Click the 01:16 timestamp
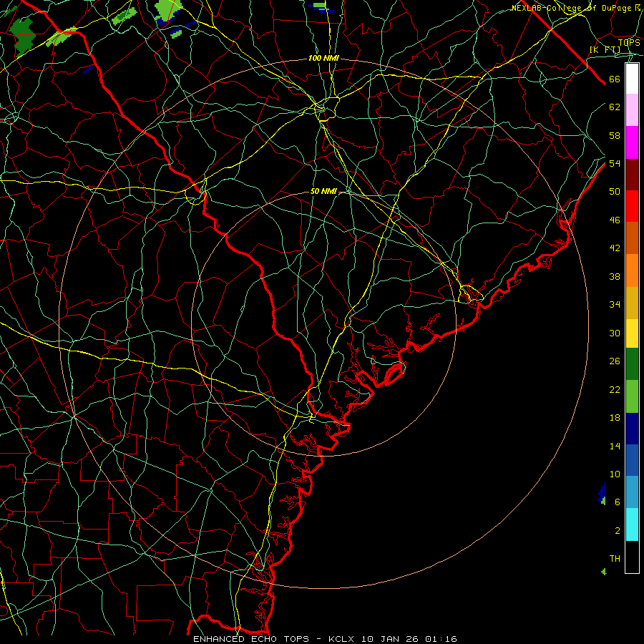 pyautogui.click(x=441, y=639)
